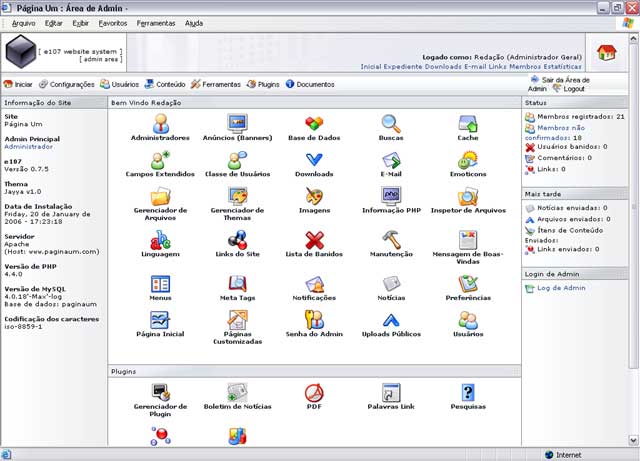Screen dimensions: 640x461
Task: Open the Manutenção hammer icon
Action: click(x=391, y=240)
